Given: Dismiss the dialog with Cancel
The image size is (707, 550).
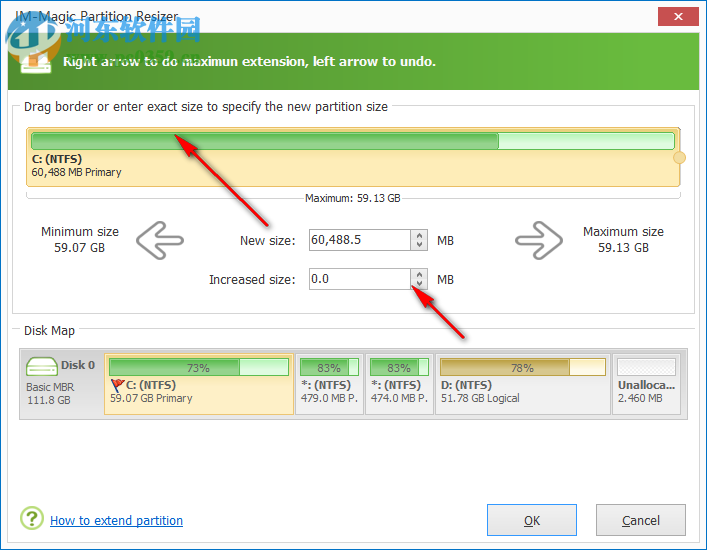Looking at the screenshot, I should (x=641, y=520).
